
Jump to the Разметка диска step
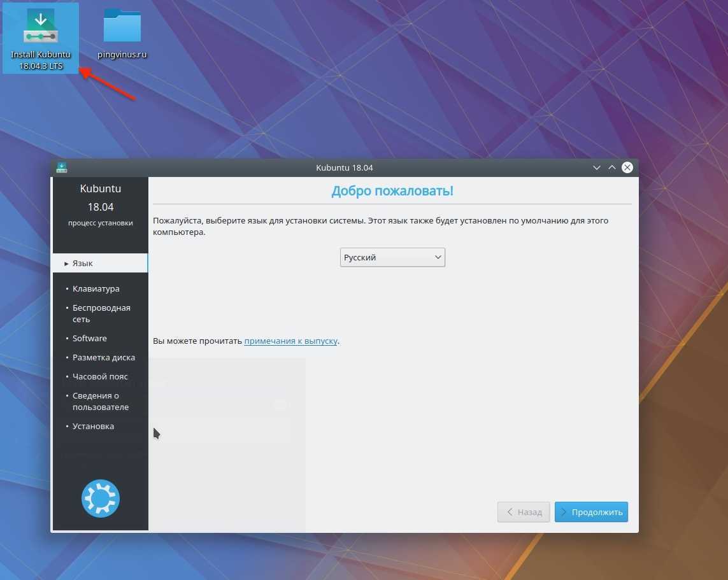click(x=103, y=357)
